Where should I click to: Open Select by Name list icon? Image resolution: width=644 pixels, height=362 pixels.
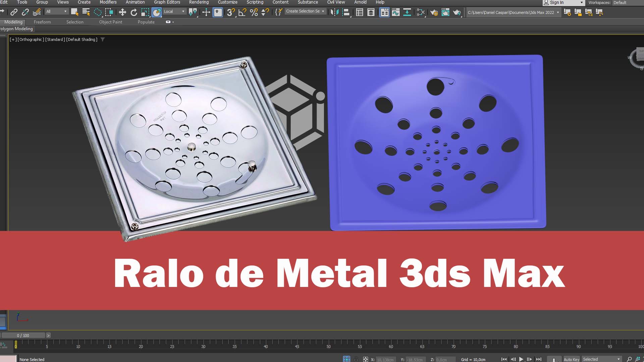(x=86, y=12)
